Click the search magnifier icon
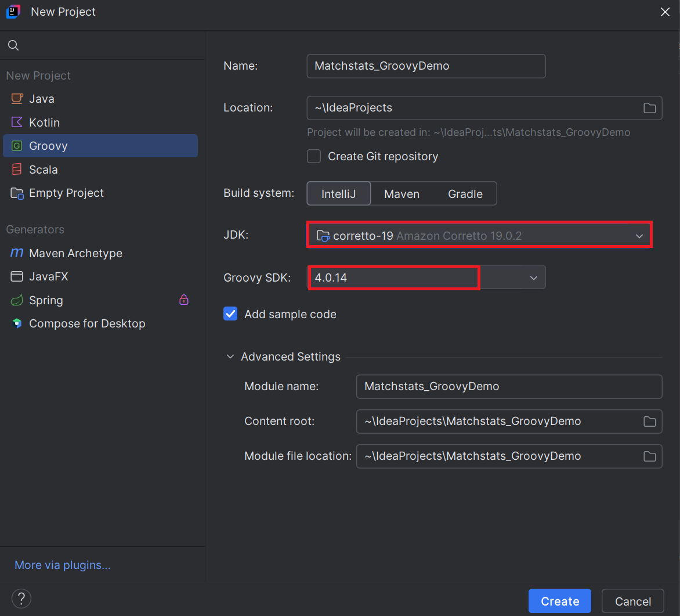Screen dimensions: 680x616 (13, 45)
